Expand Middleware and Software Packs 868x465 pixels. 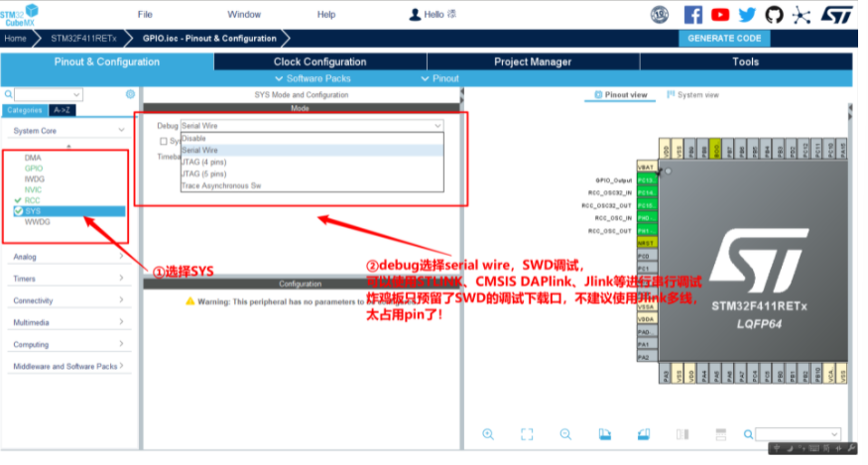click(x=68, y=367)
